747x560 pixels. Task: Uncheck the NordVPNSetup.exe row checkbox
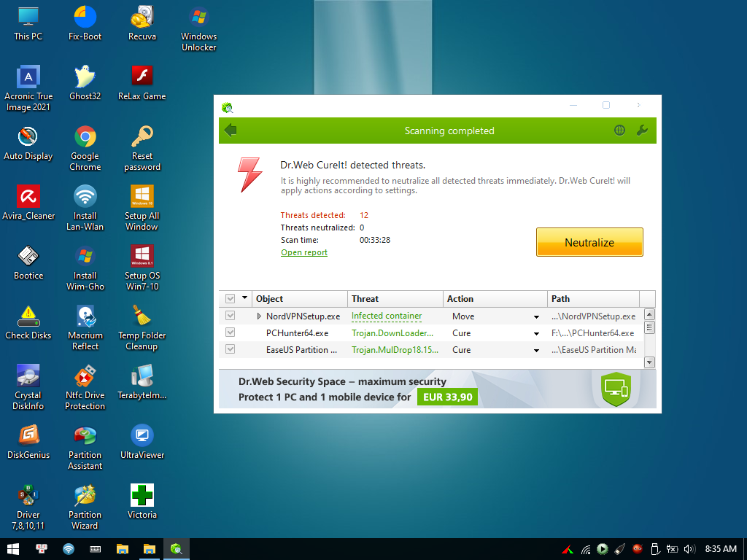pyautogui.click(x=230, y=316)
